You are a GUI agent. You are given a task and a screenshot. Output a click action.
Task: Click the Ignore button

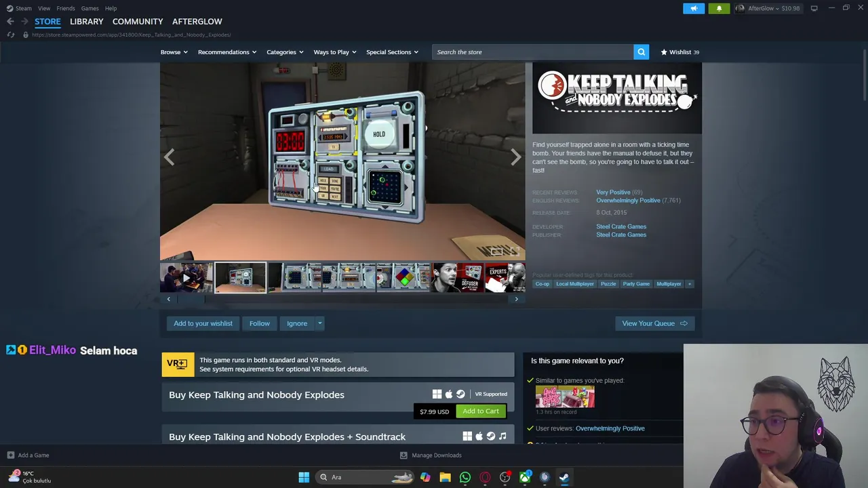[297, 323]
